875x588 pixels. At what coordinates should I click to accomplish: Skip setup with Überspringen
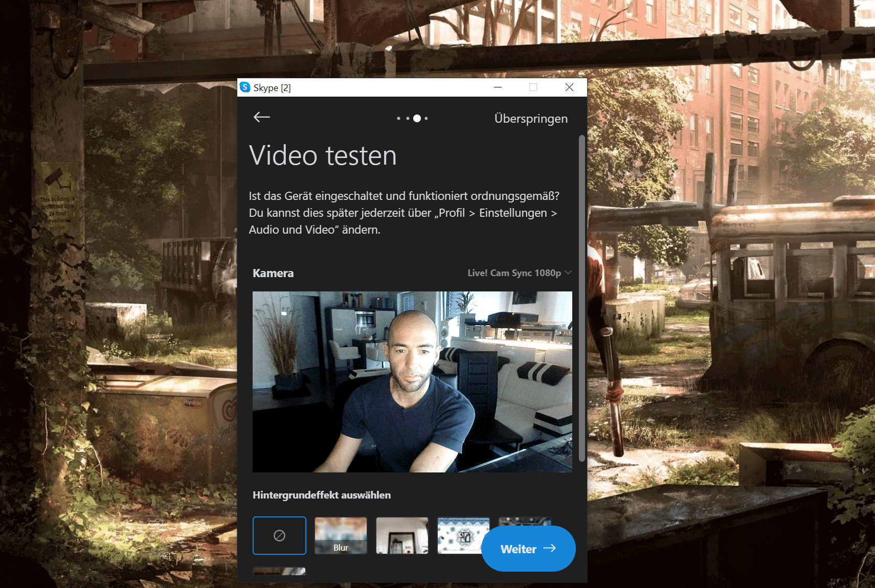(x=531, y=119)
